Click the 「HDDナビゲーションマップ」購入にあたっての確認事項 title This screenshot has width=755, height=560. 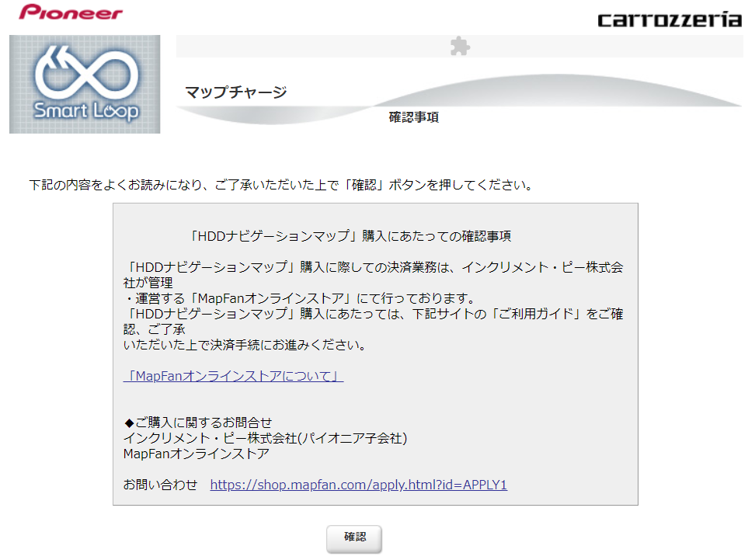(x=350, y=236)
